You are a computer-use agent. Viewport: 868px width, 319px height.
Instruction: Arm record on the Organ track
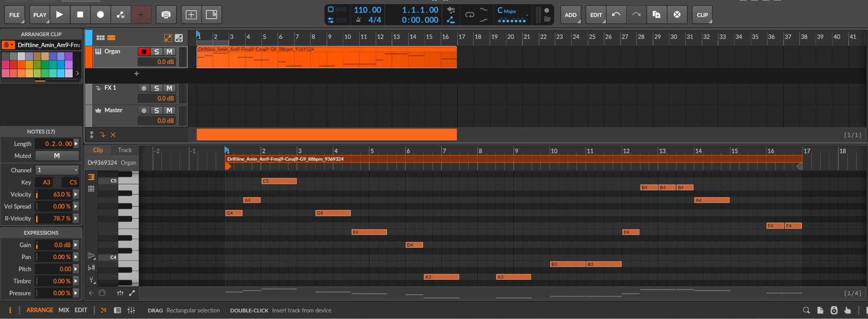pos(144,52)
